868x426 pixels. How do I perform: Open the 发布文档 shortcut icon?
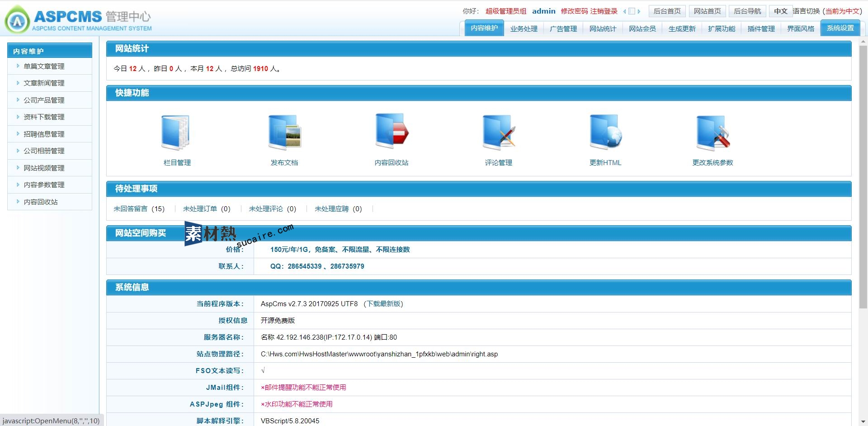click(284, 133)
